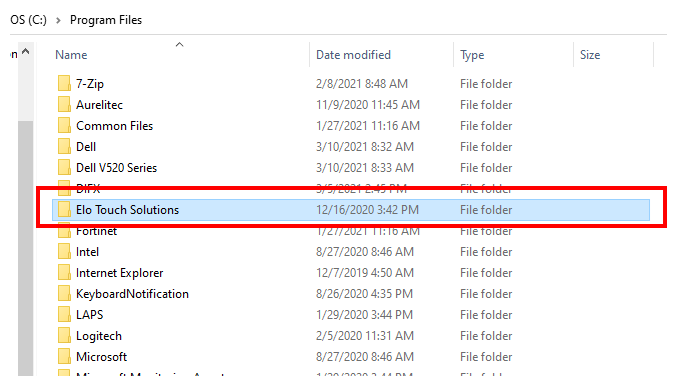Click the date 1/29/2020 3:44 PM
Viewport: 674px width, 377px height.
(365, 315)
